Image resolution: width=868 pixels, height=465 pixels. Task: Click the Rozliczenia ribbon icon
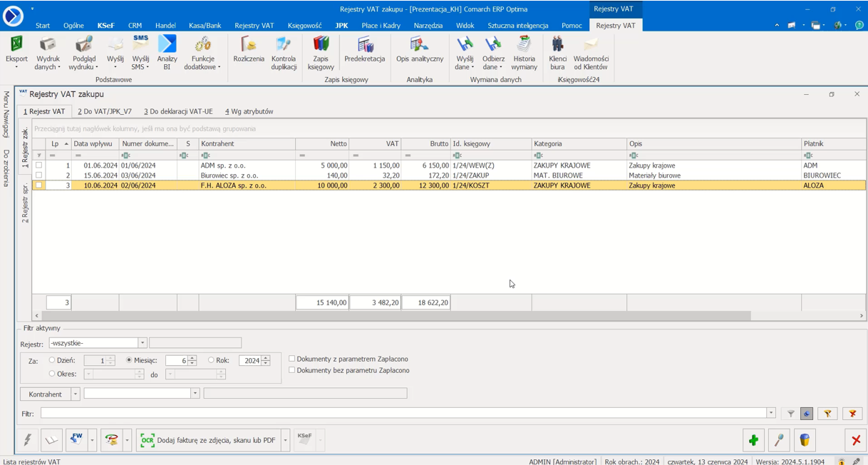point(248,51)
